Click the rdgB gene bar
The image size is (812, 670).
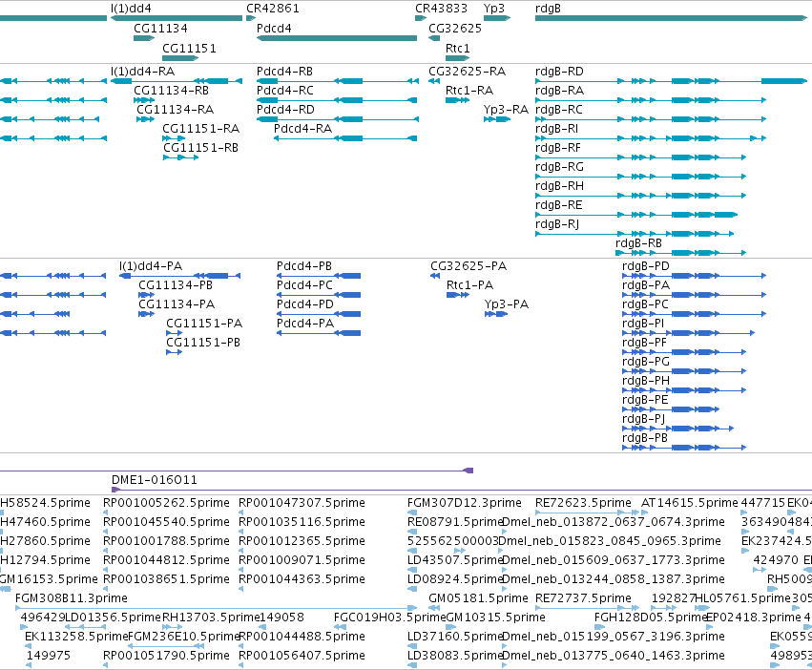[x=671, y=18]
